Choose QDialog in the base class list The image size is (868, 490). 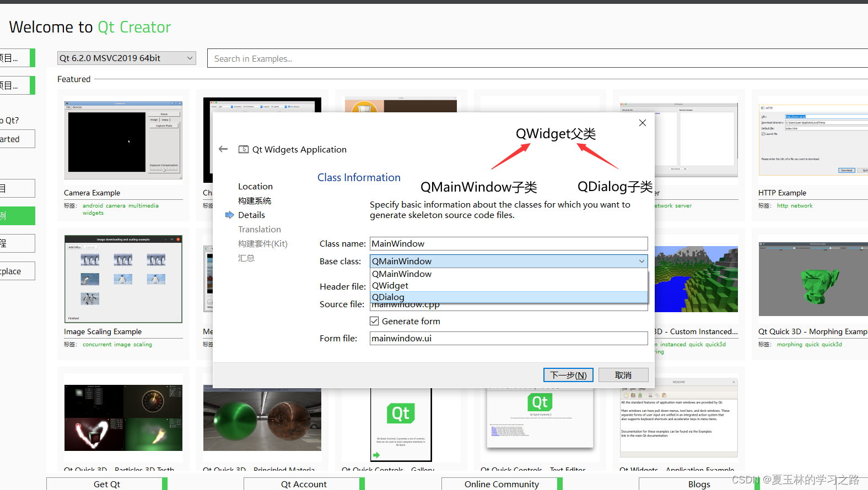(509, 297)
